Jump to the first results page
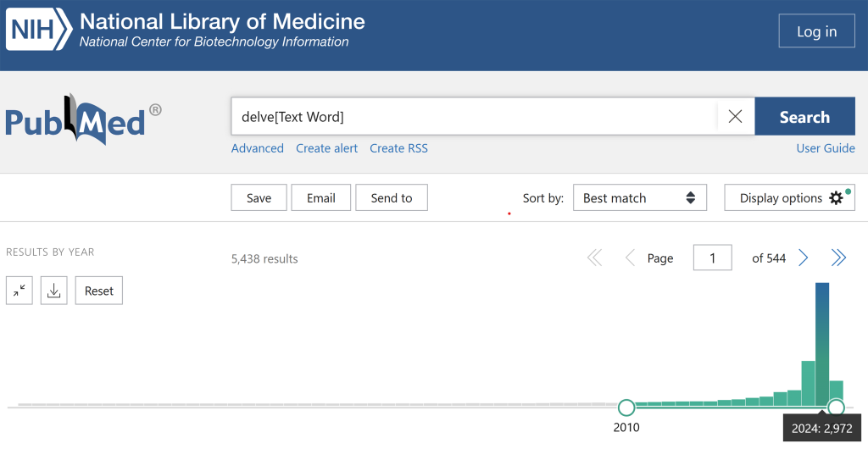The height and width of the screenshot is (449, 868). point(595,258)
